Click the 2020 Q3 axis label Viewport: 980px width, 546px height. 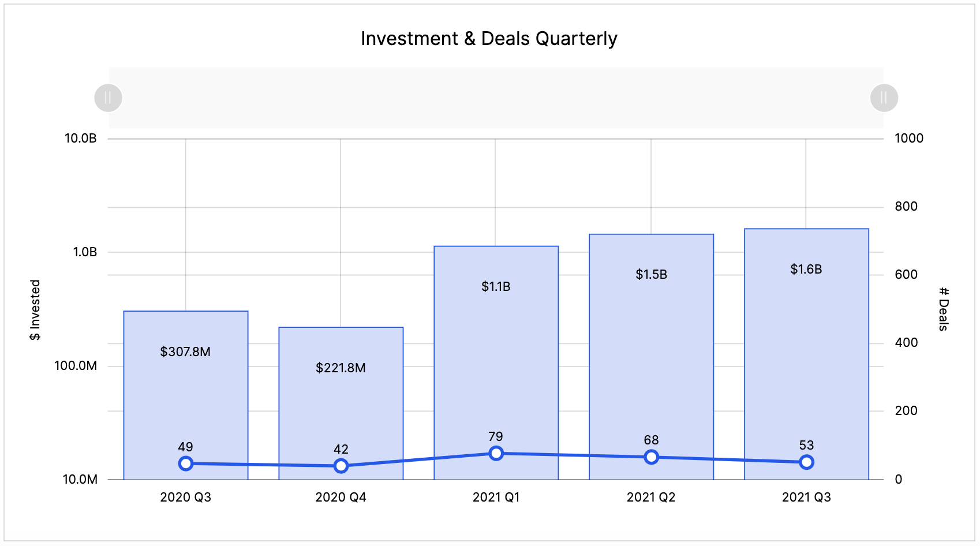185,497
